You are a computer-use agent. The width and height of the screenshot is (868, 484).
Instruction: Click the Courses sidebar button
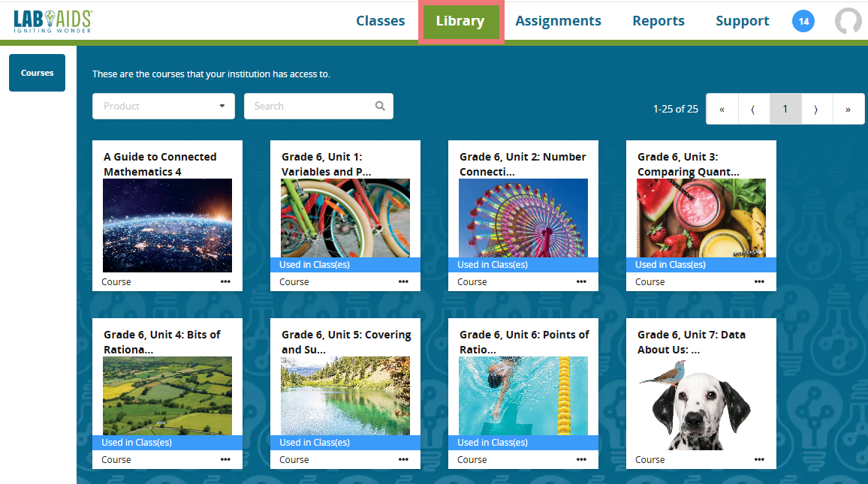tap(38, 73)
